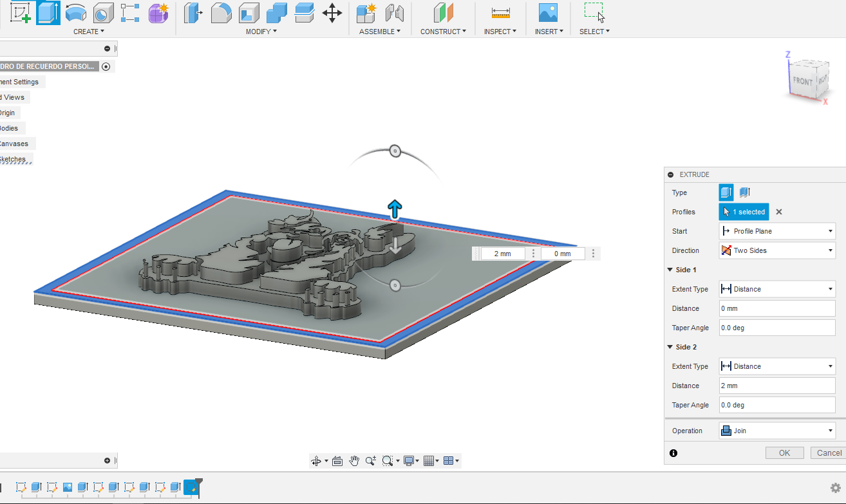Click the Orbit navigation icon
Screen dimensions: 846x504
point(316,461)
